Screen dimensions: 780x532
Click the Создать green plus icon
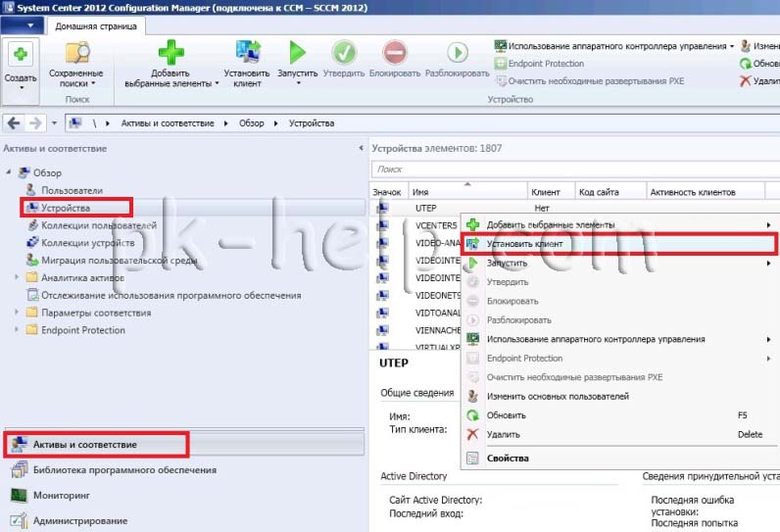pyautogui.click(x=21, y=54)
